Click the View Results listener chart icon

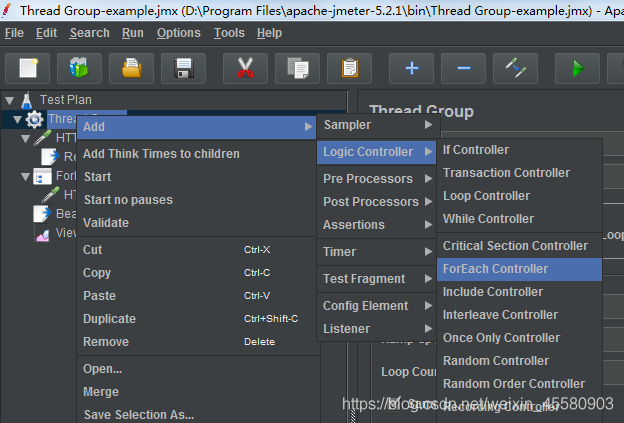click(42, 234)
